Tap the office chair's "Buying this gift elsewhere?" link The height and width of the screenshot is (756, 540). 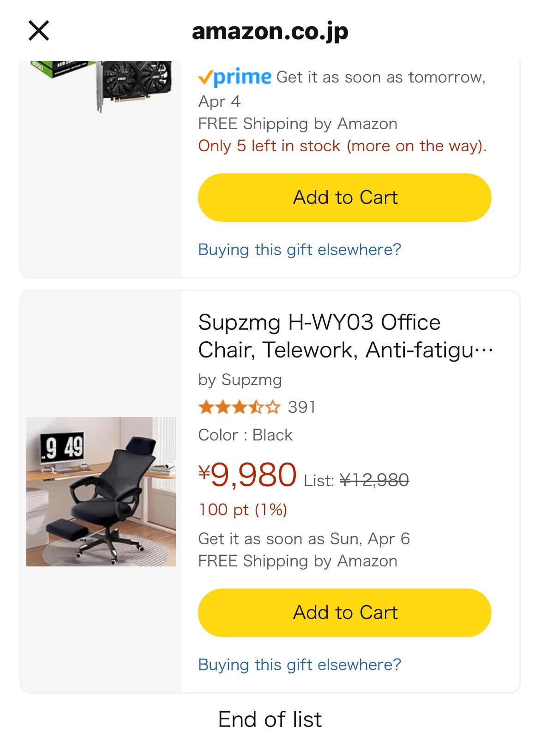300,665
